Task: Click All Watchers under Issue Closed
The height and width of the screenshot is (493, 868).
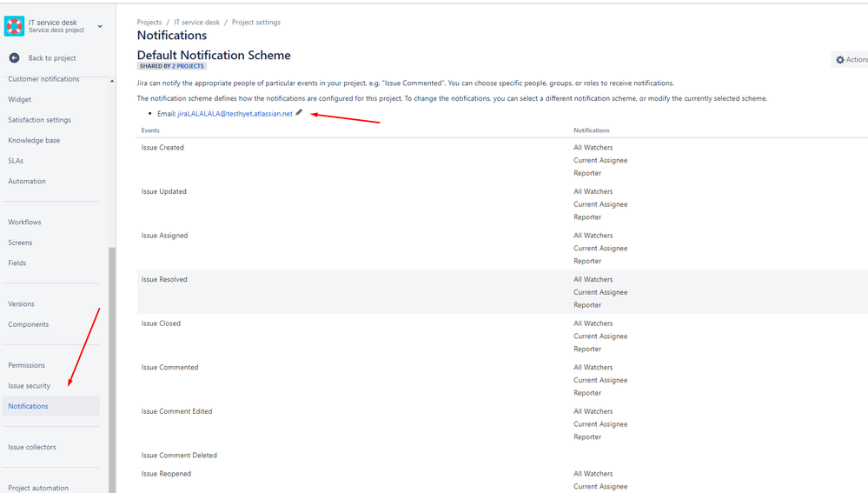Action: [x=593, y=323]
